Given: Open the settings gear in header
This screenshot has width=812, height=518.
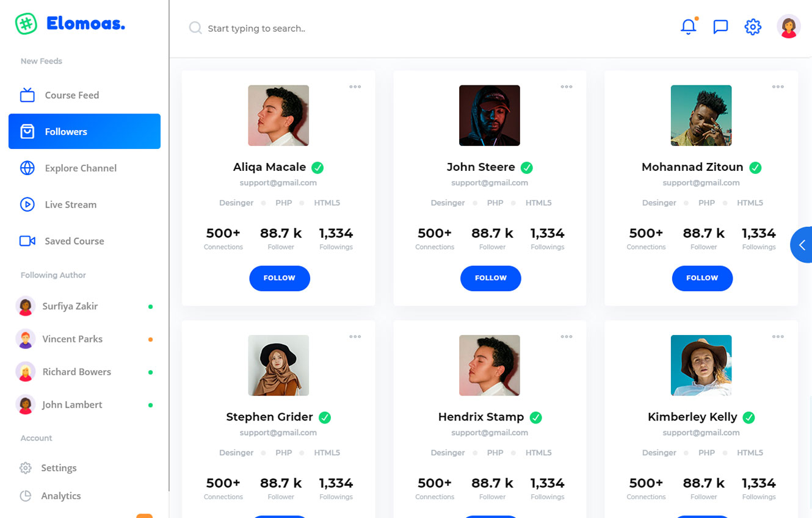Looking at the screenshot, I should tap(753, 27).
